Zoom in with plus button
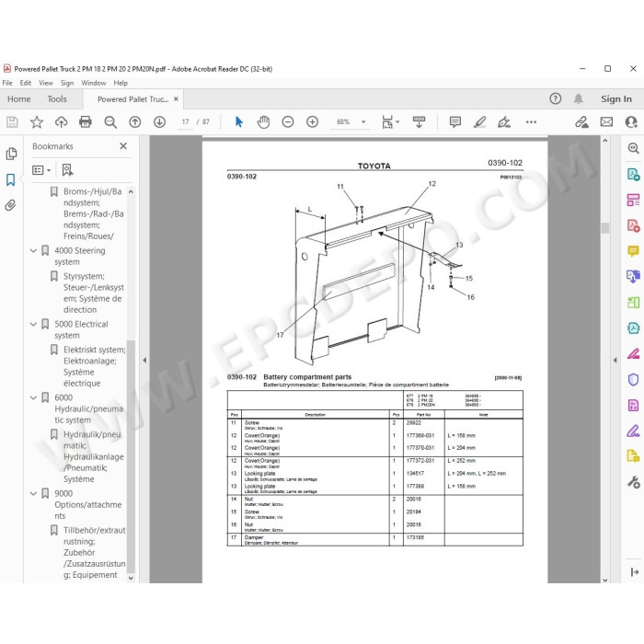The height and width of the screenshot is (644, 644). pos(313,122)
